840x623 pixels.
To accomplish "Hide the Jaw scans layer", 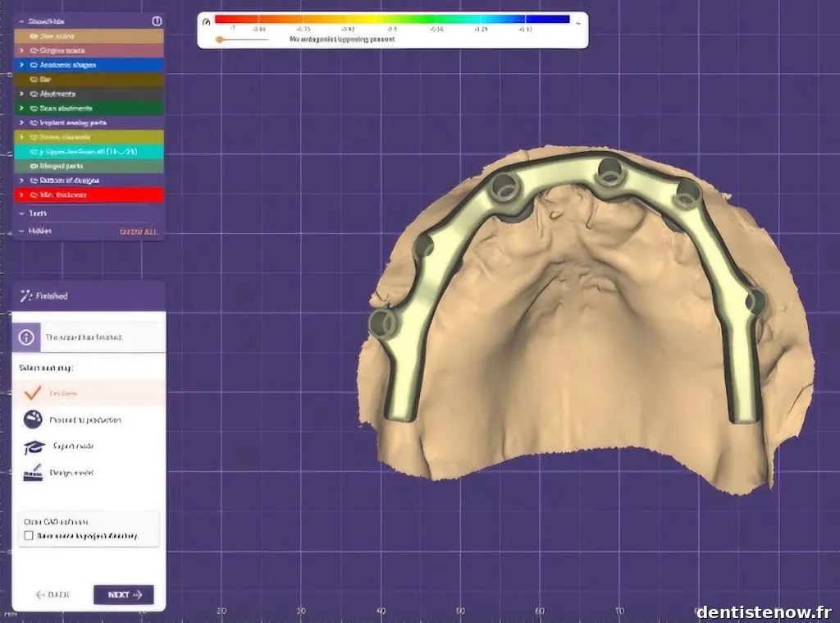I will coord(34,36).
